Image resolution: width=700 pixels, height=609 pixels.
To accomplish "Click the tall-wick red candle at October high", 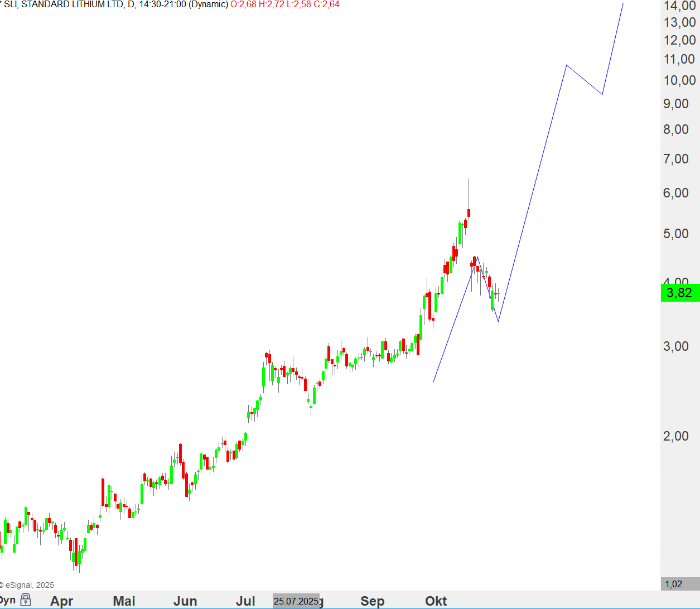I will pos(469,212).
